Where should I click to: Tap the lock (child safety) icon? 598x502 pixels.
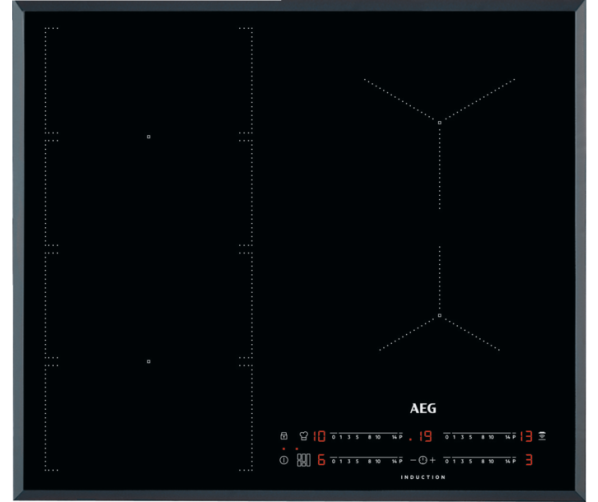click(x=284, y=436)
